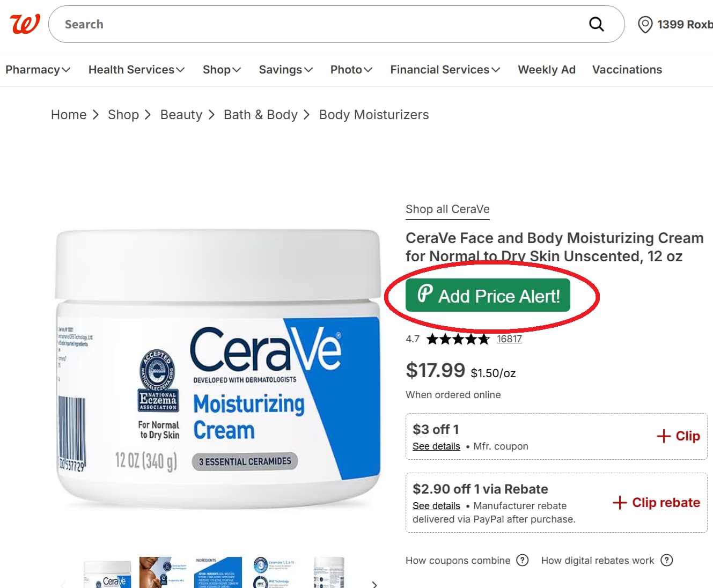Open the Shop dropdown menu
Screen dimensions: 713x588
click(221, 69)
